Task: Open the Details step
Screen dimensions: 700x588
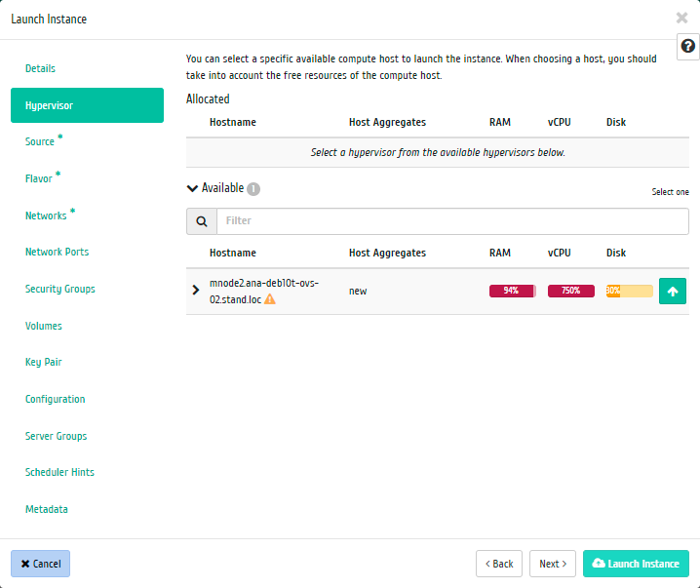Action: (40, 68)
